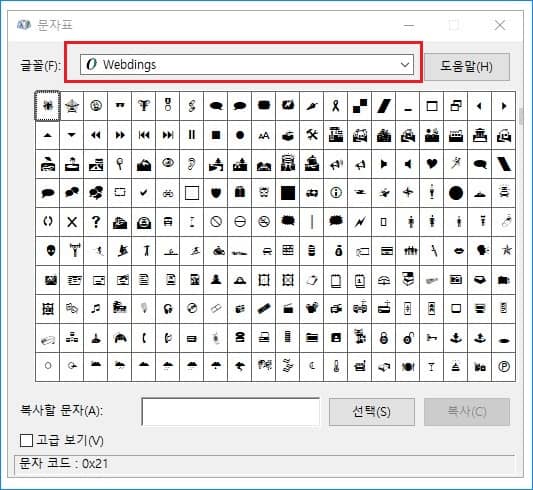Click the 선택(S) select button
Image resolution: width=533 pixels, height=490 pixels.
click(x=372, y=412)
